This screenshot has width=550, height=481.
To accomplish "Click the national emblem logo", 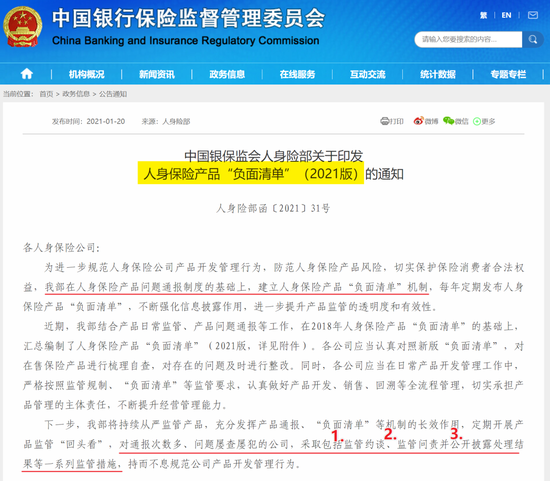I will tap(23, 27).
